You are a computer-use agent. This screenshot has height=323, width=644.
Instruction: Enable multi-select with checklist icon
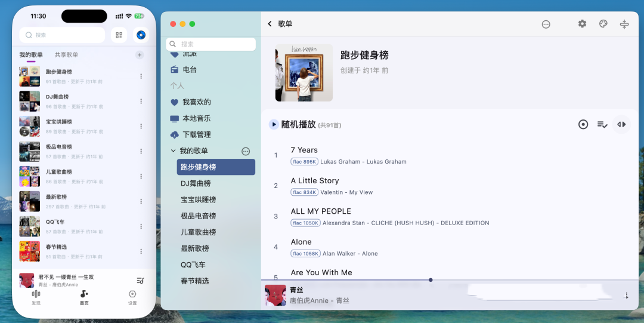pyautogui.click(x=602, y=124)
